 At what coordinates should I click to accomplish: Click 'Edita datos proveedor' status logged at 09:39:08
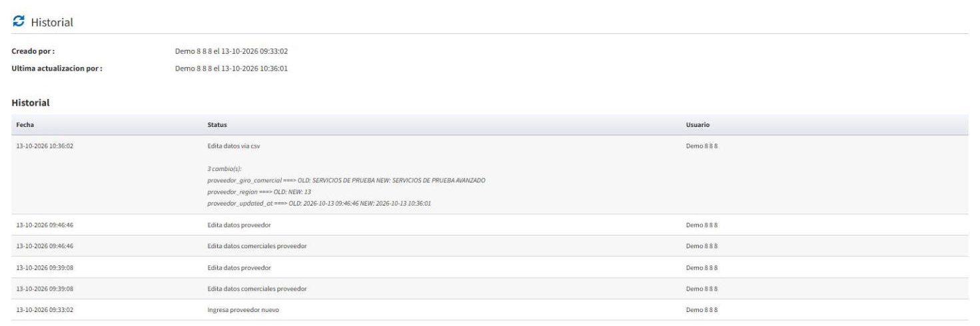[x=239, y=267]
